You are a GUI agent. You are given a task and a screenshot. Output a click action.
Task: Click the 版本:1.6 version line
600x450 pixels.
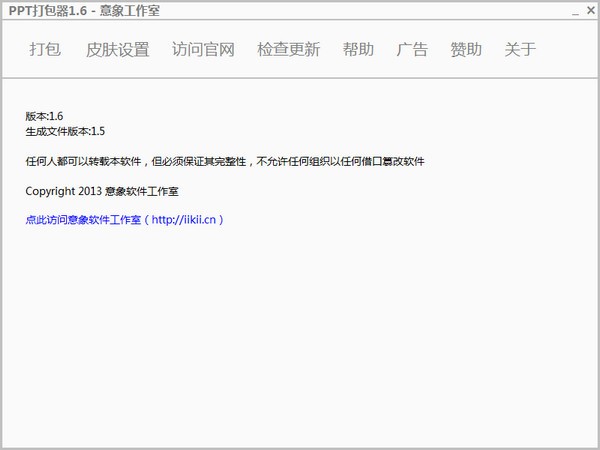click(44, 117)
